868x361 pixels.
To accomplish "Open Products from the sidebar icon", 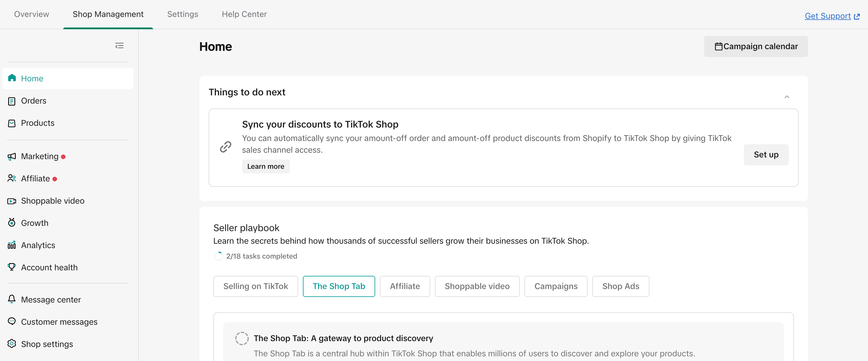I will pos(12,123).
